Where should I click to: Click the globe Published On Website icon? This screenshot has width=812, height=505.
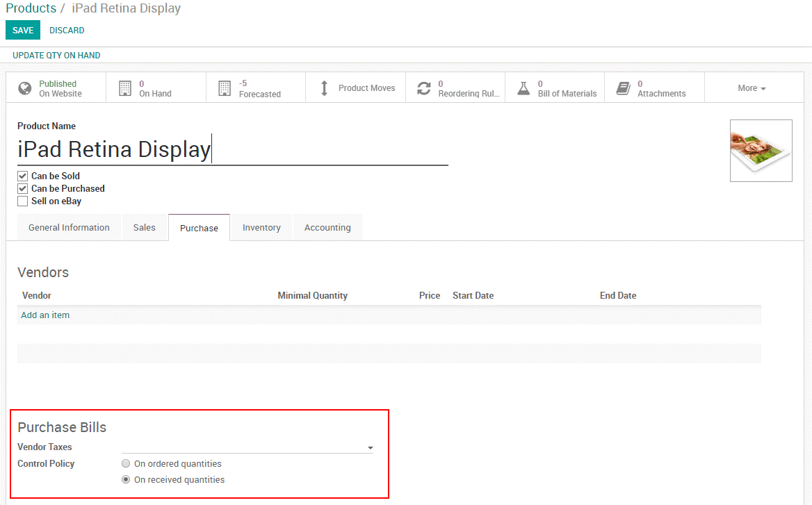click(x=25, y=88)
